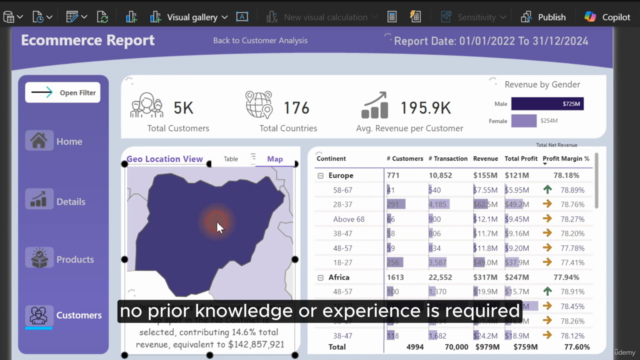Image resolution: width=640 pixels, height=360 pixels.
Task: Click the matrix vertical scrollbar
Action: click(597, 181)
